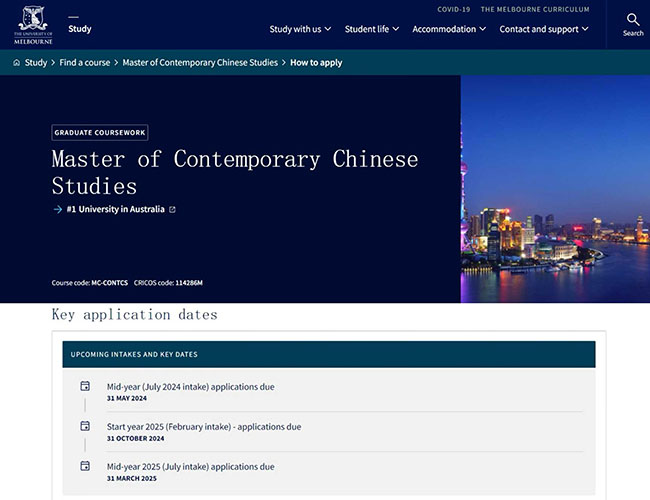Click calendar icon for 31 May 2024
This screenshot has height=500, width=650.
coord(85,386)
